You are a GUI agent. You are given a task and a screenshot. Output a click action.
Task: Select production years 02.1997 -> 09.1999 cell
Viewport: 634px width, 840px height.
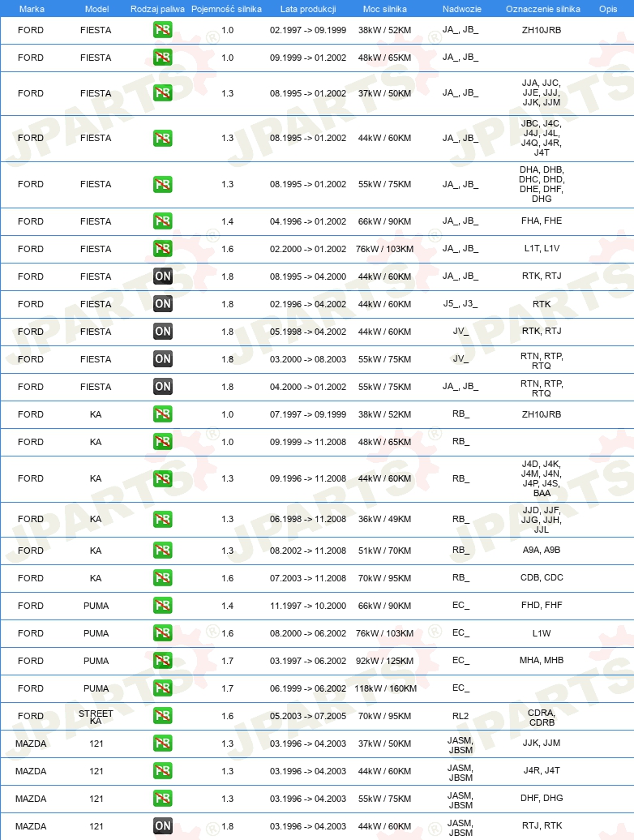(x=308, y=30)
